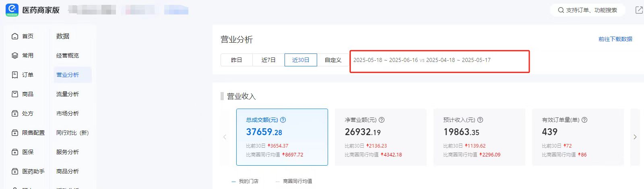Image resolution: width=644 pixels, height=189 pixels.
Task: Click help icon beside 总成交额(元)
Action: click(283, 120)
